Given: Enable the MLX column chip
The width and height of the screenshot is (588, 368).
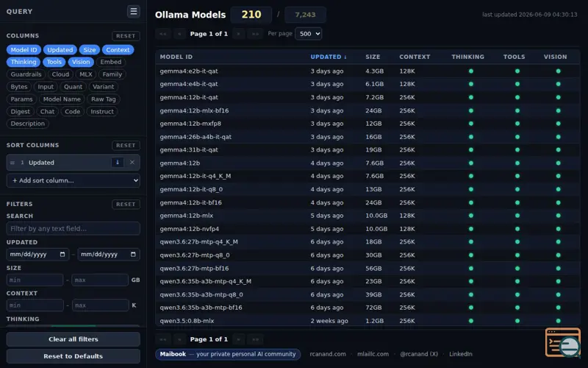Looking at the screenshot, I should tap(85, 74).
